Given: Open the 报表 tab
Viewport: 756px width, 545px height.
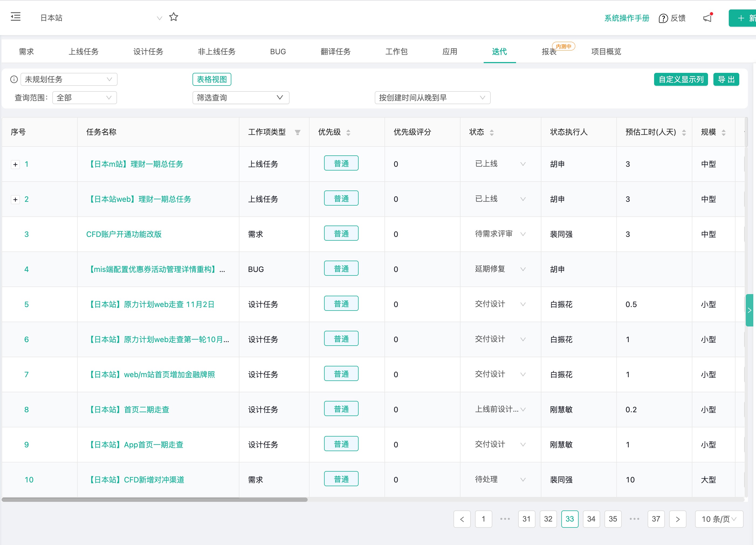Looking at the screenshot, I should (x=549, y=51).
